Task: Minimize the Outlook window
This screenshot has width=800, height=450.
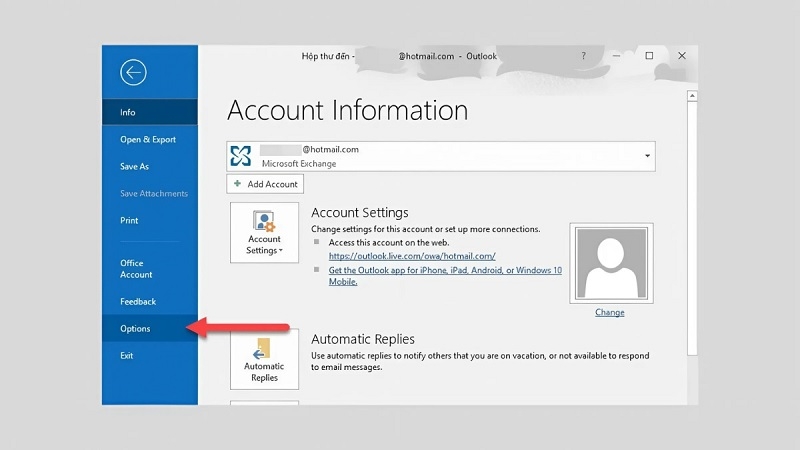Action: [616, 56]
